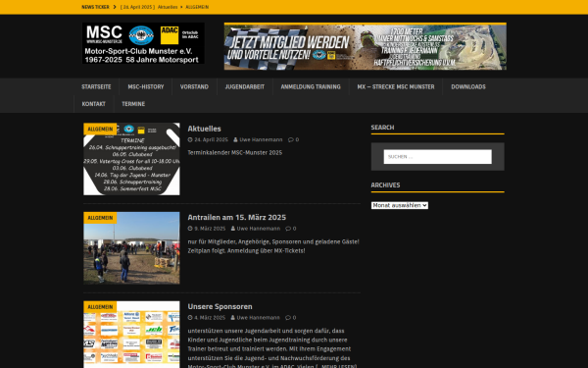
Task: Click the news ticker 'Aktuelles' link
Action: [168, 7]
